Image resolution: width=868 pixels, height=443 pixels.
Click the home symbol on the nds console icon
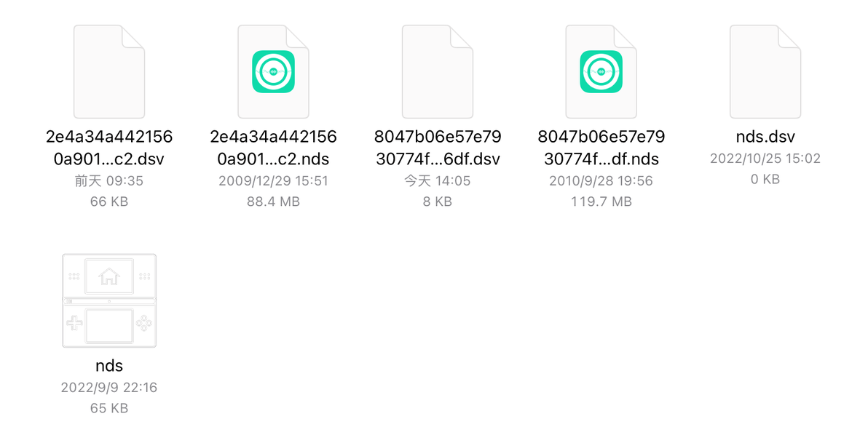point(109,276)
